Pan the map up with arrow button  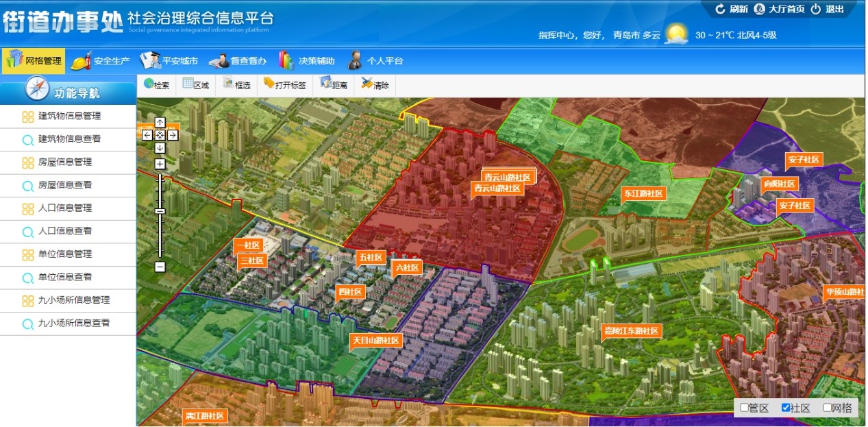click(x=160, y=122)
